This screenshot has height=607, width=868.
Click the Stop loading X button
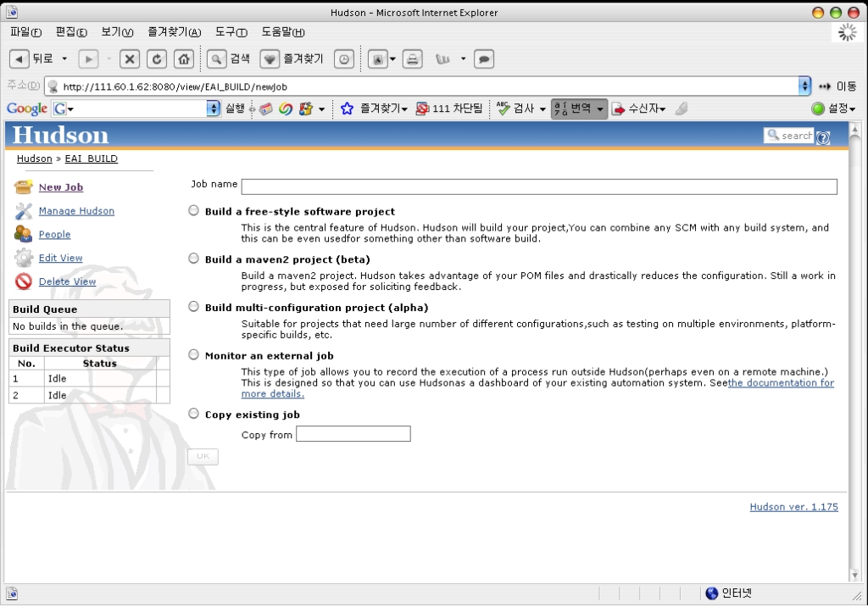click(x=130, y=58)
